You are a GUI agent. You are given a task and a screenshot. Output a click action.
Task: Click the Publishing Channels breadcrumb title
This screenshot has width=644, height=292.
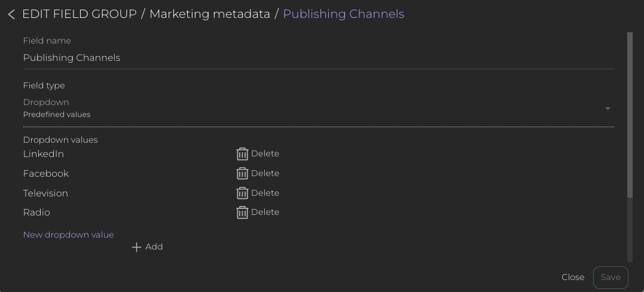343,14
